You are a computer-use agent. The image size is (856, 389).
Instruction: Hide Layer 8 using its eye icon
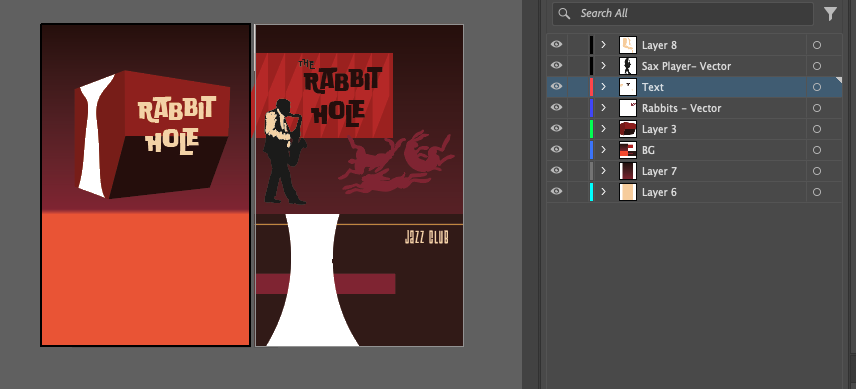click(x=556, y=45)
